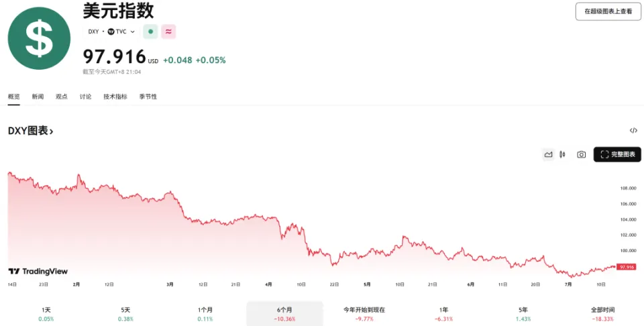
Task: Select the 今年开始到现在 time range
Action: click(364, 313)
